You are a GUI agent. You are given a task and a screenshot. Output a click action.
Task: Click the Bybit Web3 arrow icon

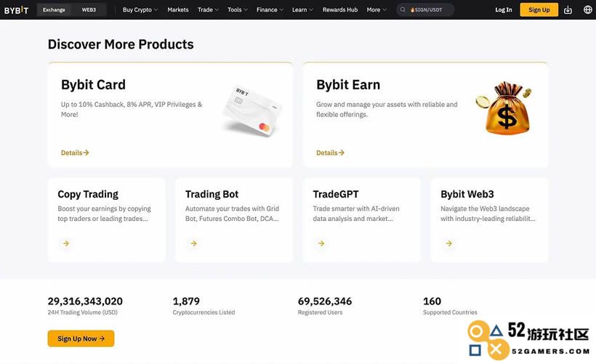pyautogui.click(x=449, y=243)
